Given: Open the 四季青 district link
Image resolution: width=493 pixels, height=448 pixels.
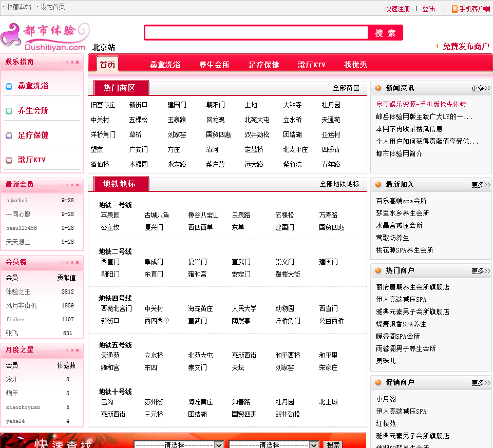Looking at the screenshot, I should pos(331,149).
